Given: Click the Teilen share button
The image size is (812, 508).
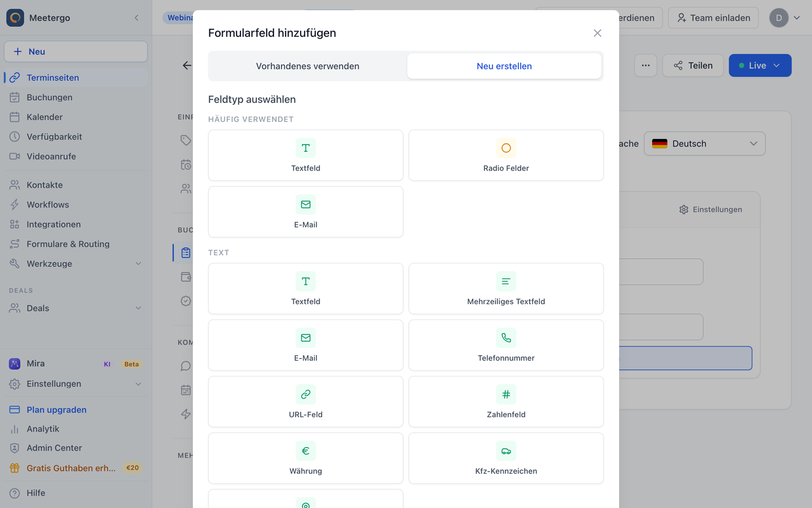Looking at the screenshot, I should click(x=693, y=65).
